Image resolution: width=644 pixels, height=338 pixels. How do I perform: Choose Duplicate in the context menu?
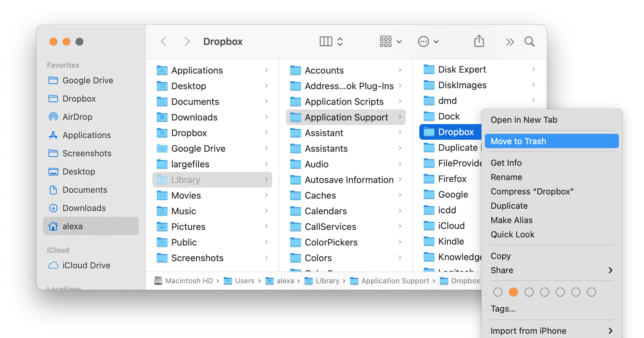(x=552, y=206)
